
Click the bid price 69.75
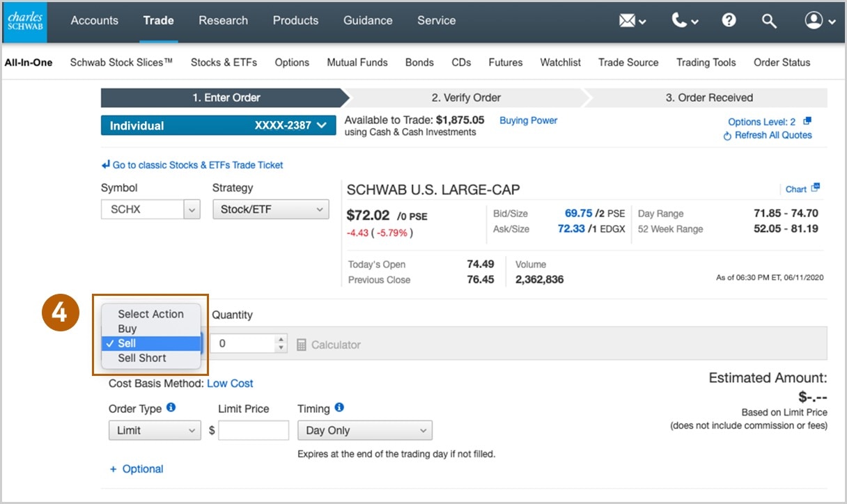[x=578, y=214]
